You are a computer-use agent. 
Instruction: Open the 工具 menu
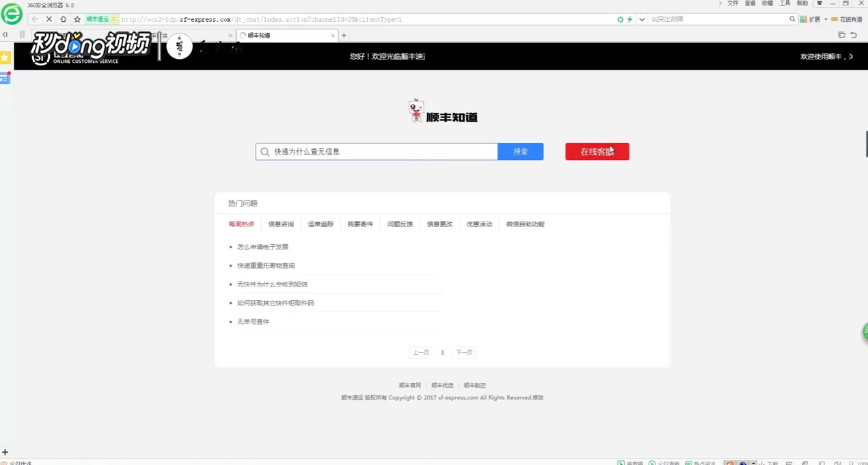click(785, 3)
